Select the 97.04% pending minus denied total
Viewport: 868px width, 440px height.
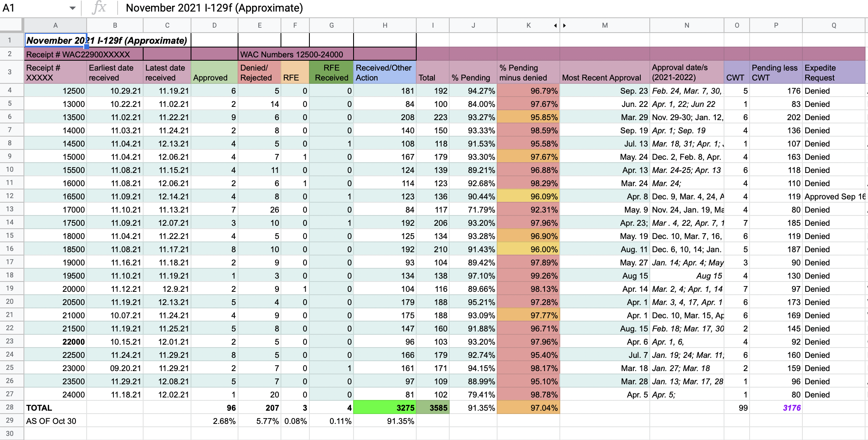click(528, 408)
